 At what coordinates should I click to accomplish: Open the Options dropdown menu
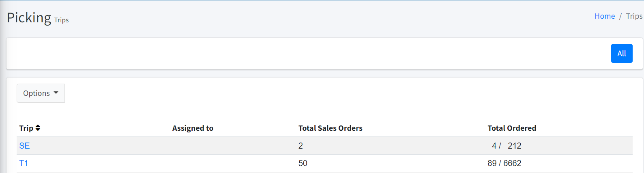pos(41,93)
